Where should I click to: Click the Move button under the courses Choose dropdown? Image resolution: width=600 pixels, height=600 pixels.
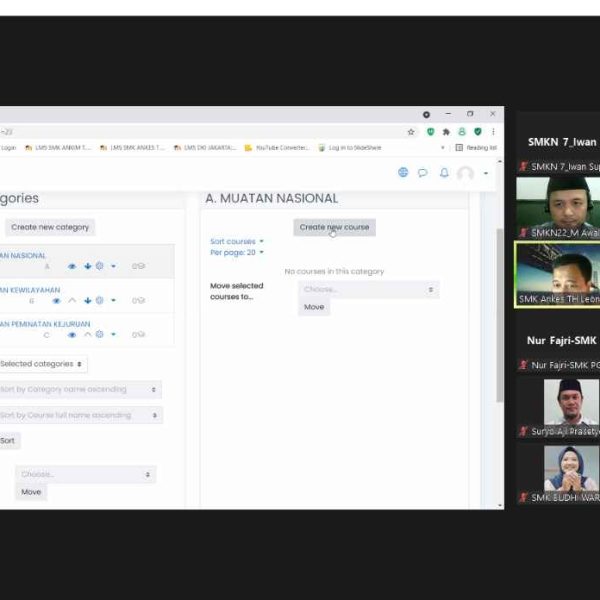314,307
